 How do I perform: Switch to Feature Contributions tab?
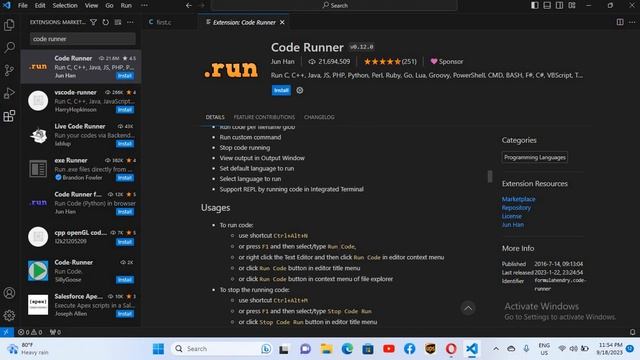tap(264, 117)
